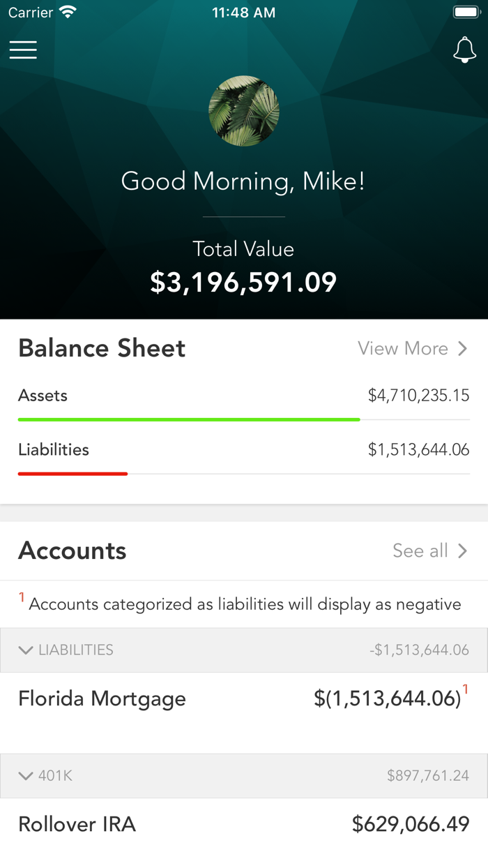Click the profile avatar picture
The image size is (488, 868).
point(243,111)
